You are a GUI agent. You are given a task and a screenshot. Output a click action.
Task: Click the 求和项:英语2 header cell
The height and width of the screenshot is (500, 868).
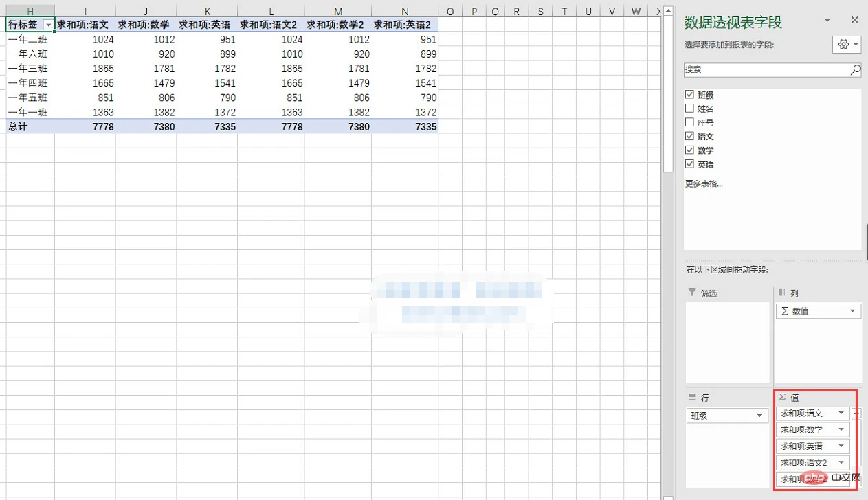(x=405, y=25)
